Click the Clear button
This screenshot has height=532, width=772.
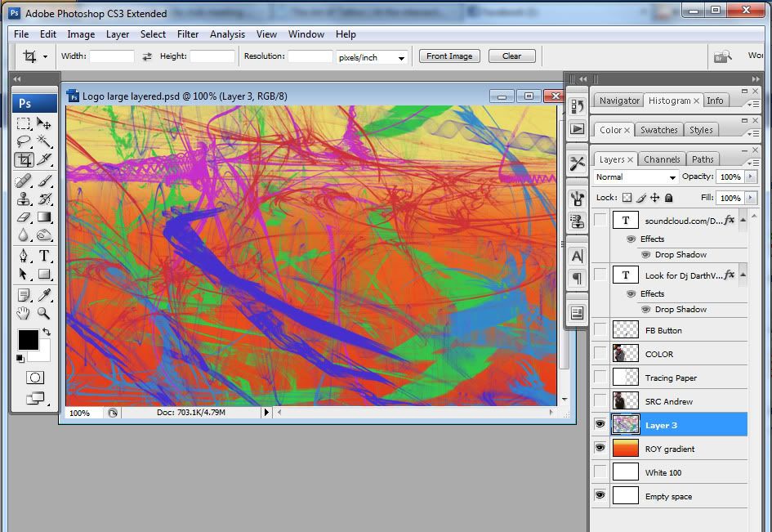(x=511, y=56)
